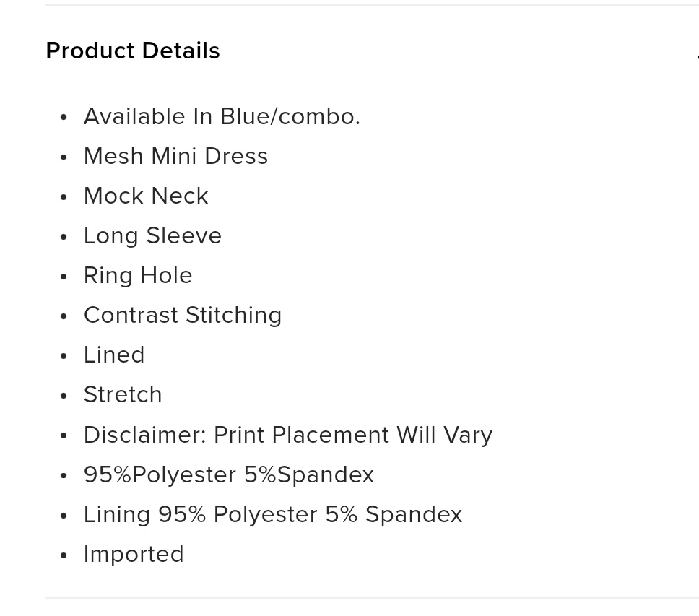Click the word 'Blue/combo.' in first bullet
Image resolution: width=699 pixels, height=616 pixels.
pyautogui.click(x=290, y=116)
